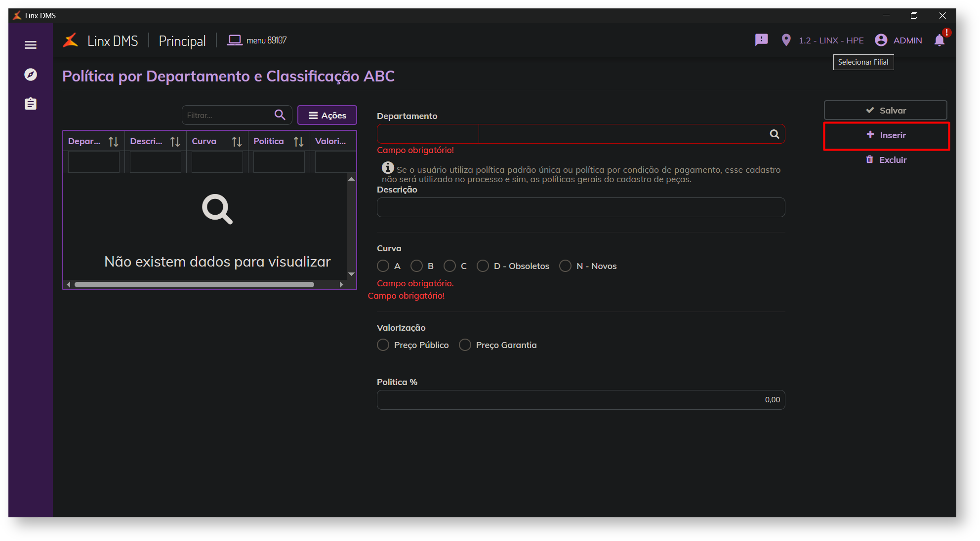Click the ADMIN user avatar icon
Viewport: 980px width, 541px height.
click(x=881, y=40)
